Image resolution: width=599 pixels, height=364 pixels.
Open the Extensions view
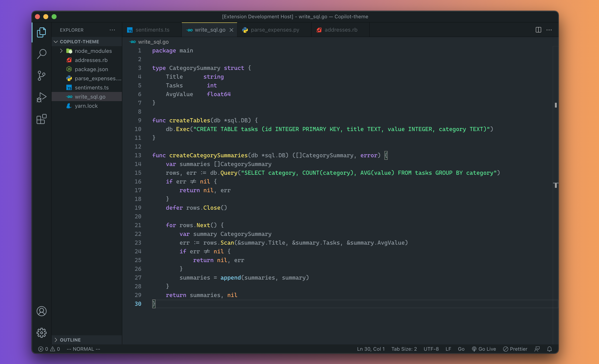click(x=42, y=119)
